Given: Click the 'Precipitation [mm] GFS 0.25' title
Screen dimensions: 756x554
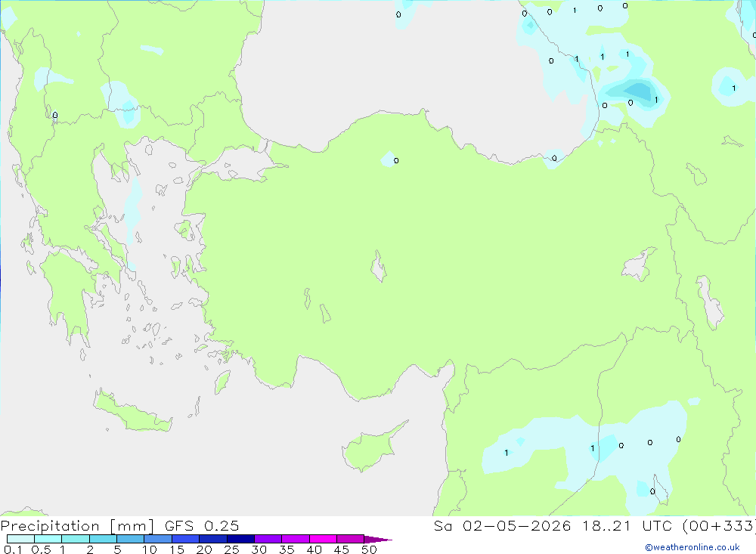Looking at the screenshot, I should tap(119, 525).
